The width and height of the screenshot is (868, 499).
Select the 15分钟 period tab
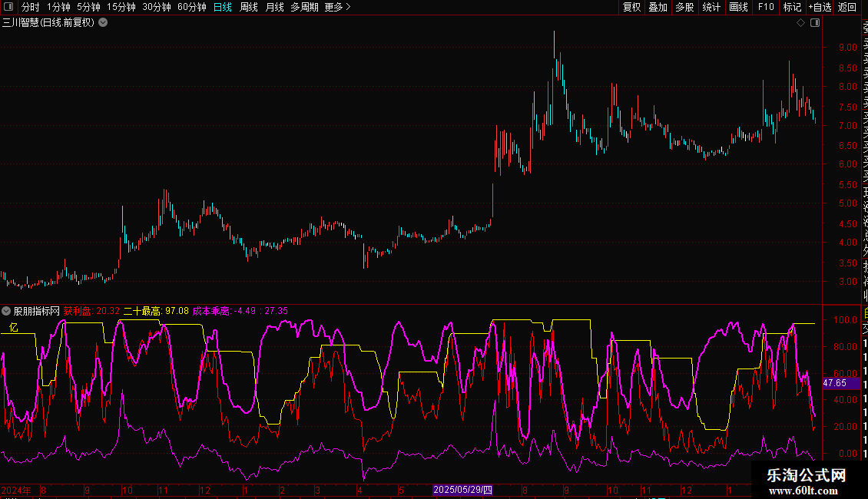(121, 7)
